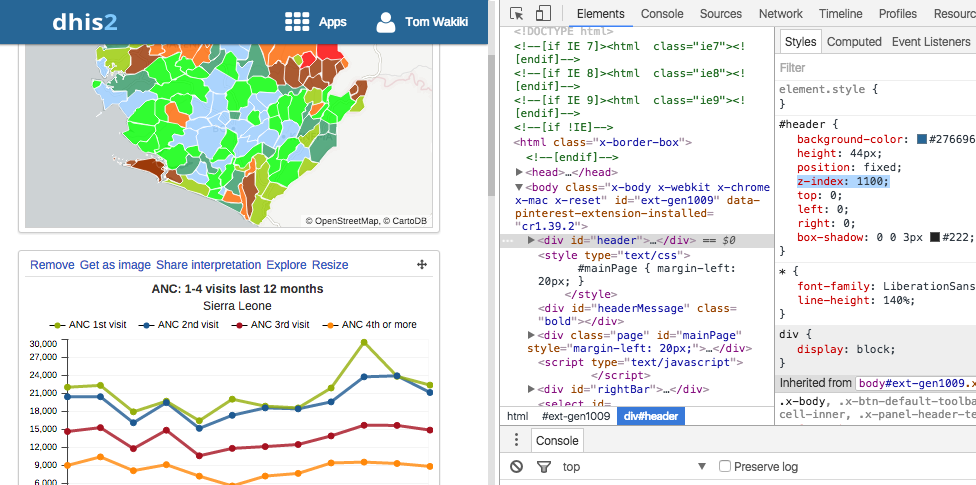Click the Resize link

coord(330,265)
